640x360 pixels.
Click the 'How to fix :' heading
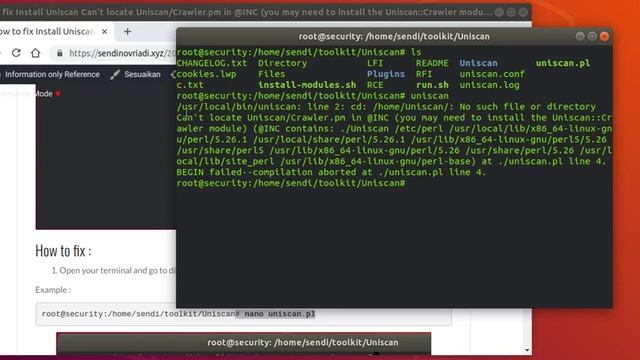click(x=63, y=251)
